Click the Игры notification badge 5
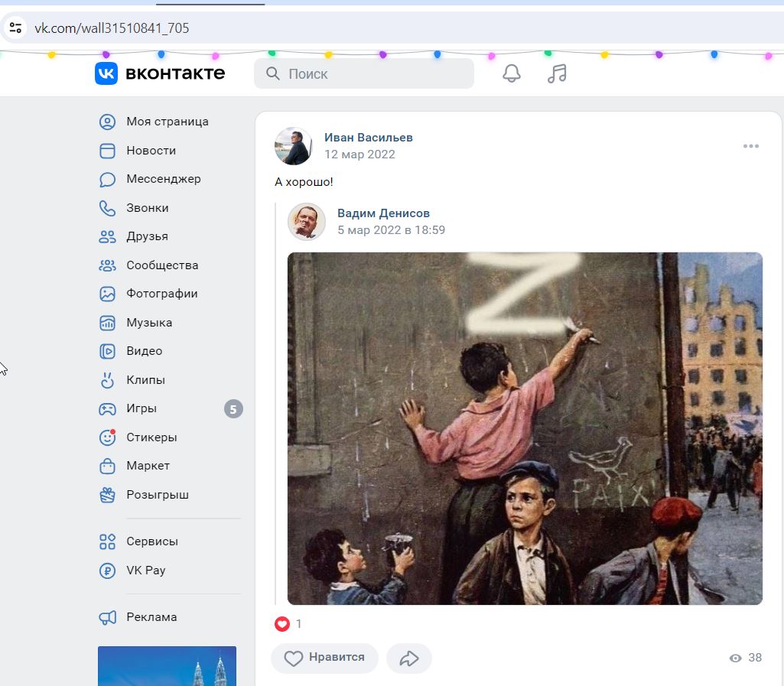This screenshot has width=784, height=686. coord(233,409)
